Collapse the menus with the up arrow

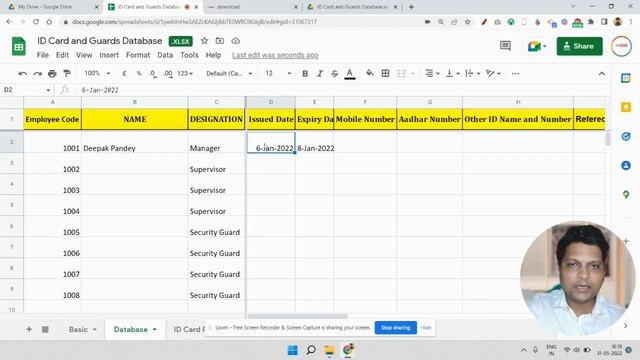click(x=602, y=73)
